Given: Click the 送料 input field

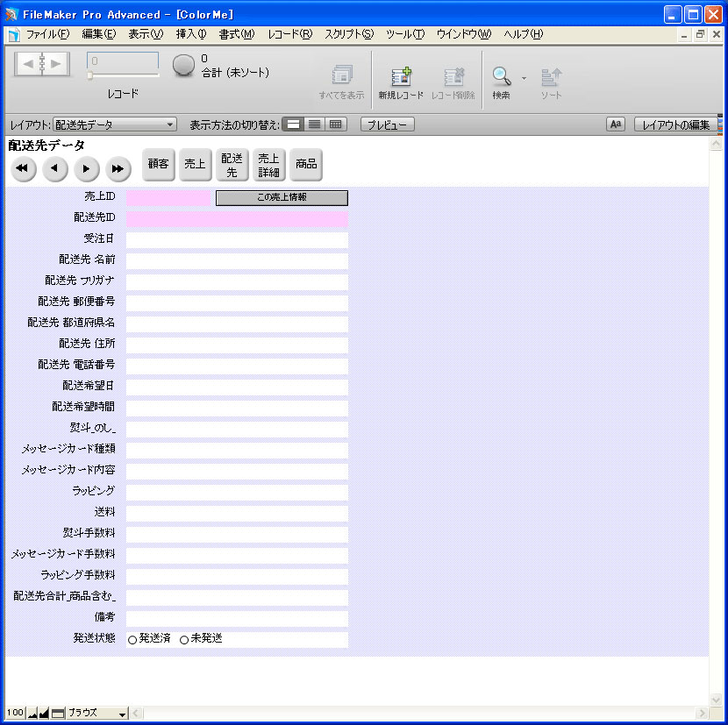Looking at the screenshot, I should coord(237,514).
